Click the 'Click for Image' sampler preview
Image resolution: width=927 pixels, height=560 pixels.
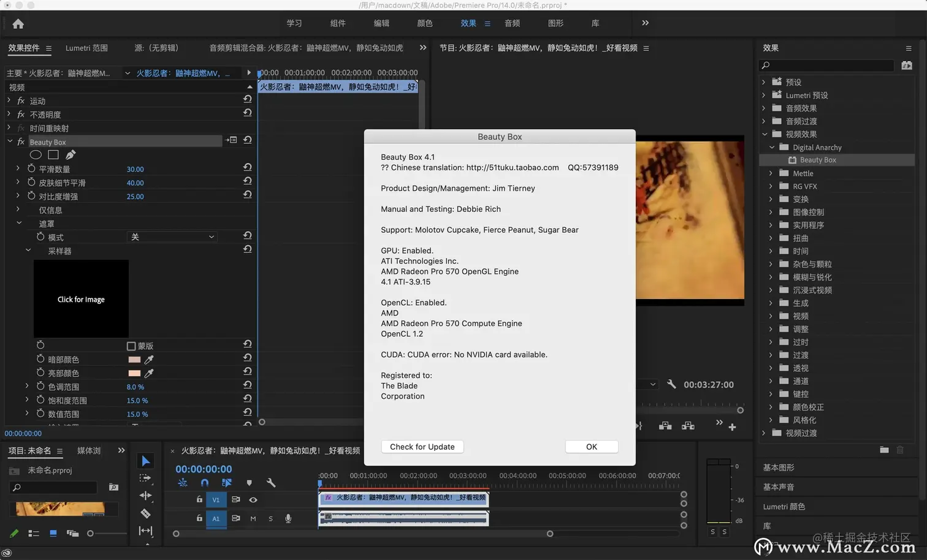(81, 299)
